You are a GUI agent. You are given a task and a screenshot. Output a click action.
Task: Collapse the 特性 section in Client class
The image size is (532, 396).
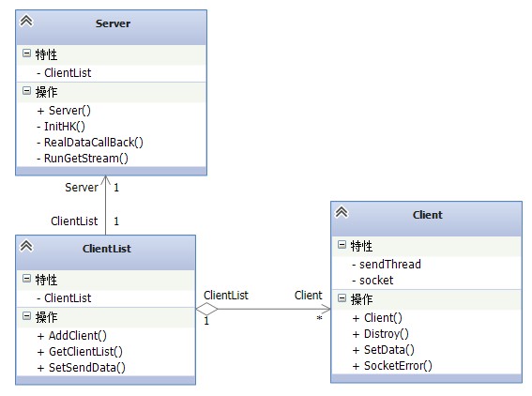tap(342, 245)
